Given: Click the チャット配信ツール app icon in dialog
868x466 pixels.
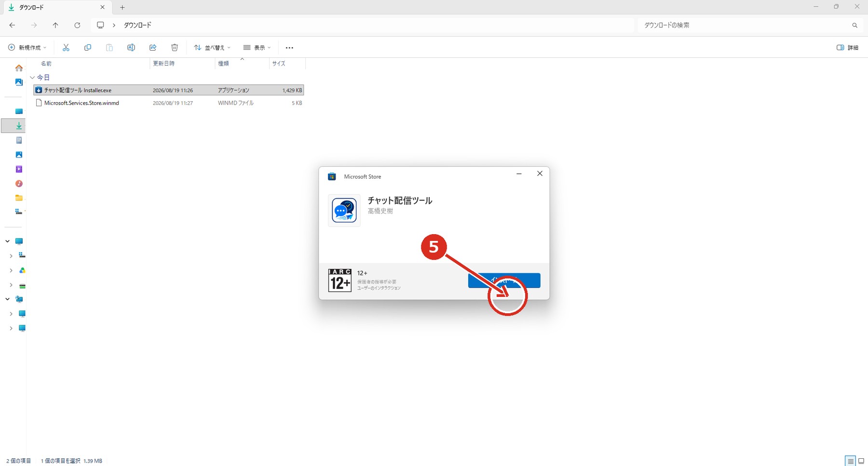Looking at the screenshot, I should pyautogui.click(x=344, y=211).
